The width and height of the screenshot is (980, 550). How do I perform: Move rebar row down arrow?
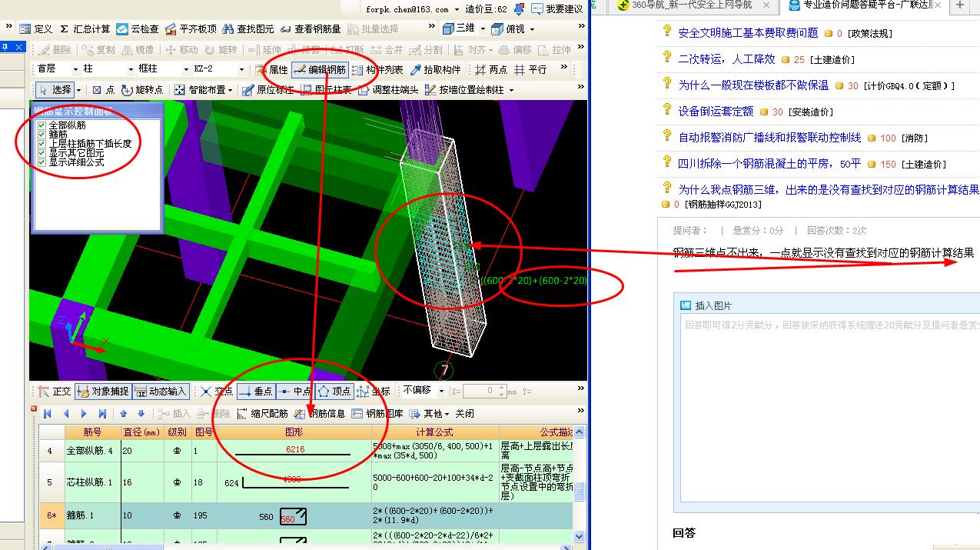(x=141, y=414)
